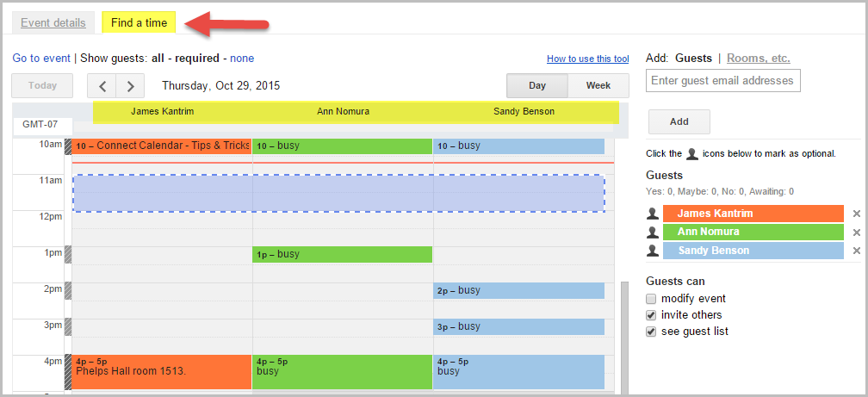Click the next day arrow button
This screenshot has height=397, width=868.
pos(130,86)
